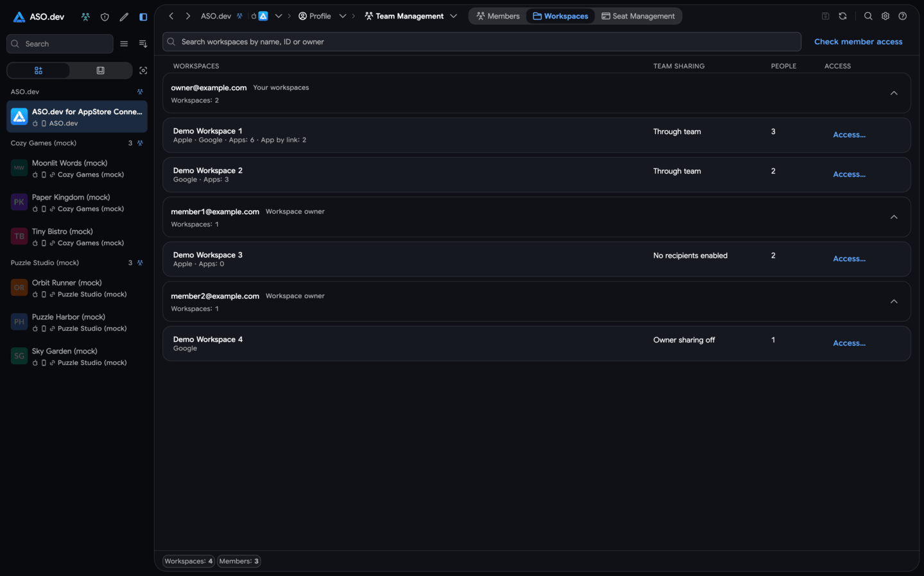
Task: Open the app selector dropdown in breadcrumb
Action: tap(278, 16)
